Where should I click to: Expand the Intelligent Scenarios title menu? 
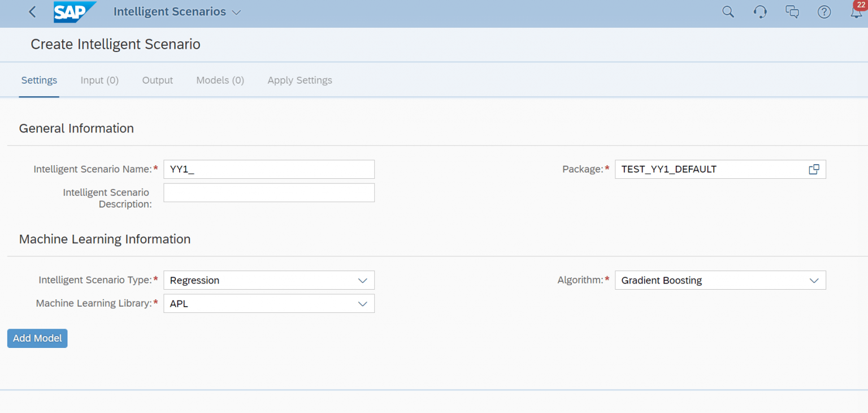238,11
